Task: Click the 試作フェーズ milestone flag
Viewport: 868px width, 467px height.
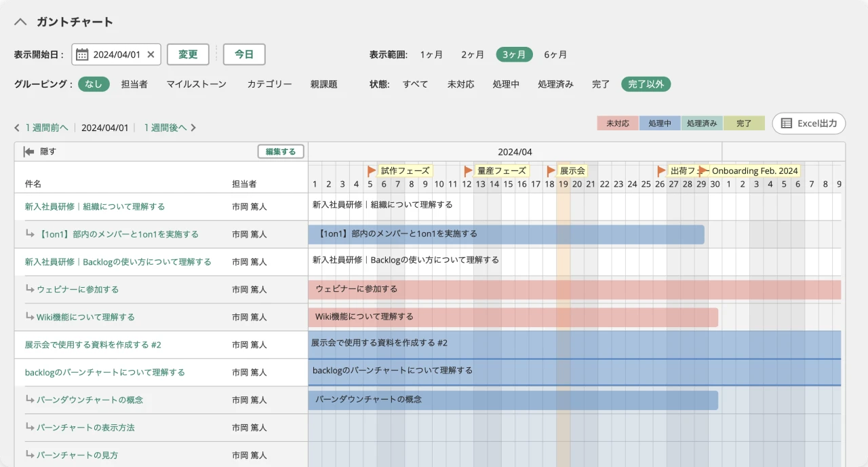Action: (x=372, y=171)
